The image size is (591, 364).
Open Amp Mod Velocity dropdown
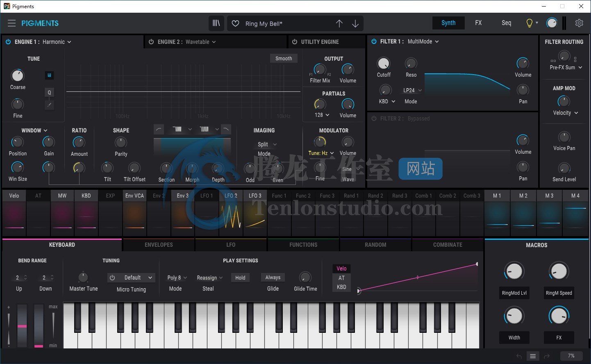[566, 113]
